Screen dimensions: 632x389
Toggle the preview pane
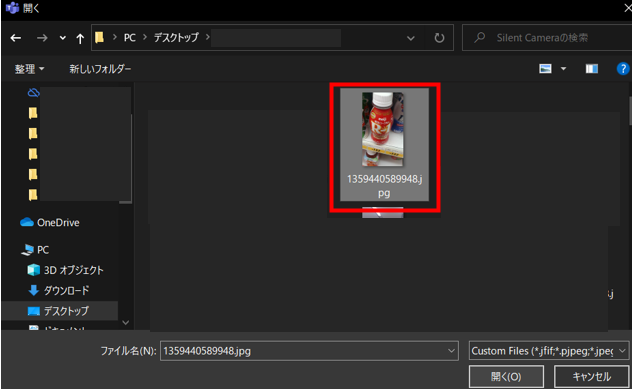tap(592, 69)
